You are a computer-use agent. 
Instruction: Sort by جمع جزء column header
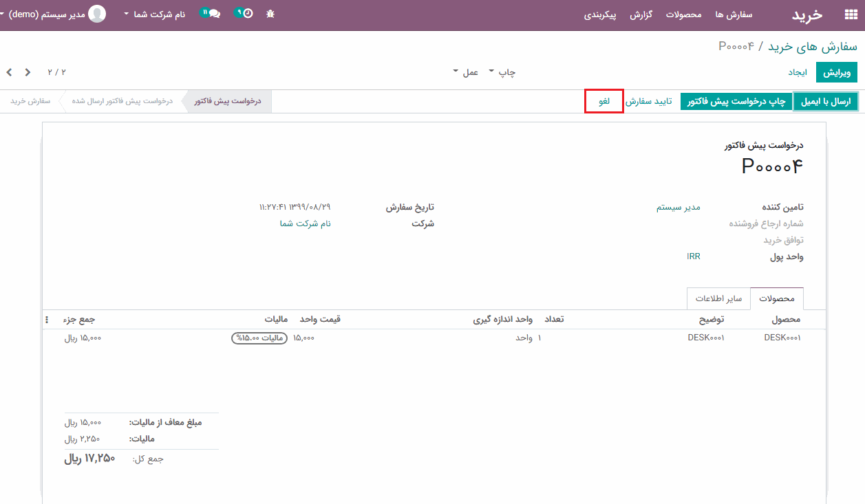[78, 320]
